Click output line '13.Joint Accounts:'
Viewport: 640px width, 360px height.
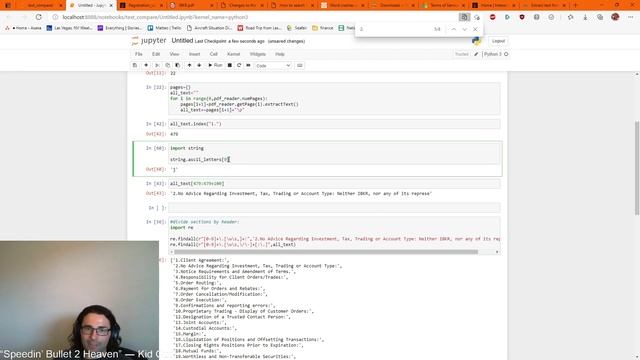pyautogui.click(x=199, y=322)
